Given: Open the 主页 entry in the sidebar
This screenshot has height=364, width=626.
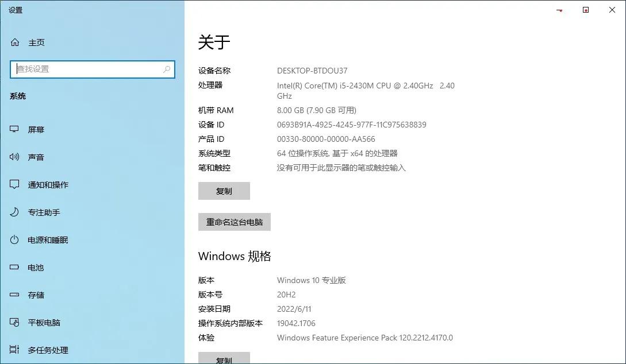Looking at the screenshot, I should coord(36,42).
